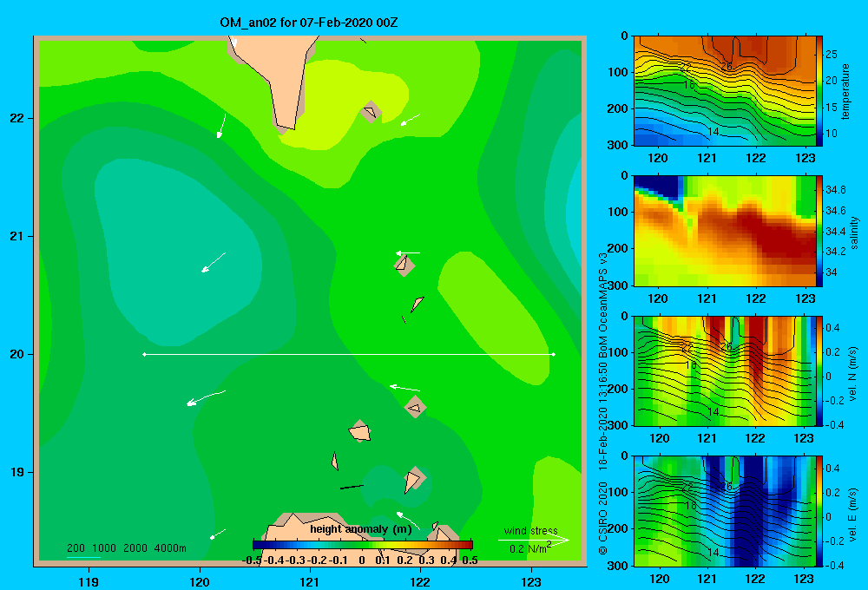Click longitude label 121 on main map
This screenshot has height=590, width=868.
(310, 581)
